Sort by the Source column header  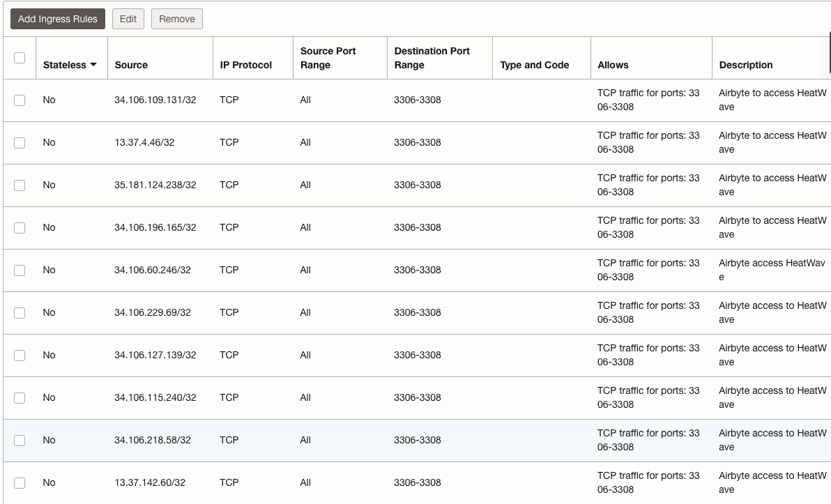[132, 65]
